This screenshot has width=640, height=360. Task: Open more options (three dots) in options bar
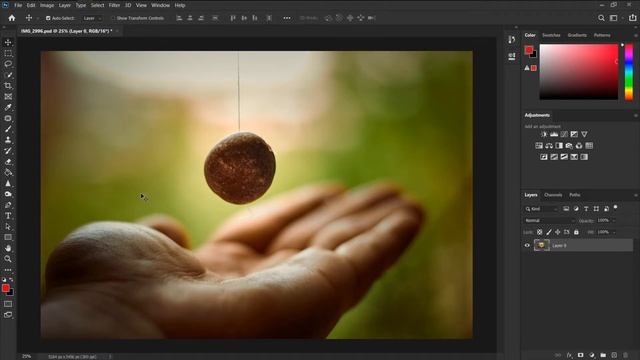(x=287, y=18)
